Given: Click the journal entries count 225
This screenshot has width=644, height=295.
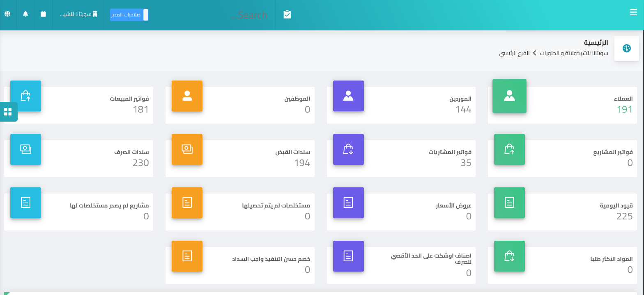Looking at the screenshot, I should point(625,216).
